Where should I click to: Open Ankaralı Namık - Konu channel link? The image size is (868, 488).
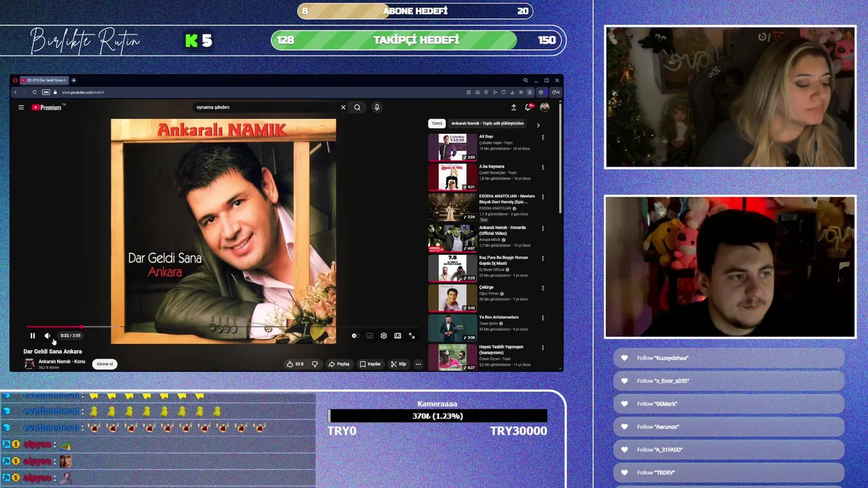[62, 361]
